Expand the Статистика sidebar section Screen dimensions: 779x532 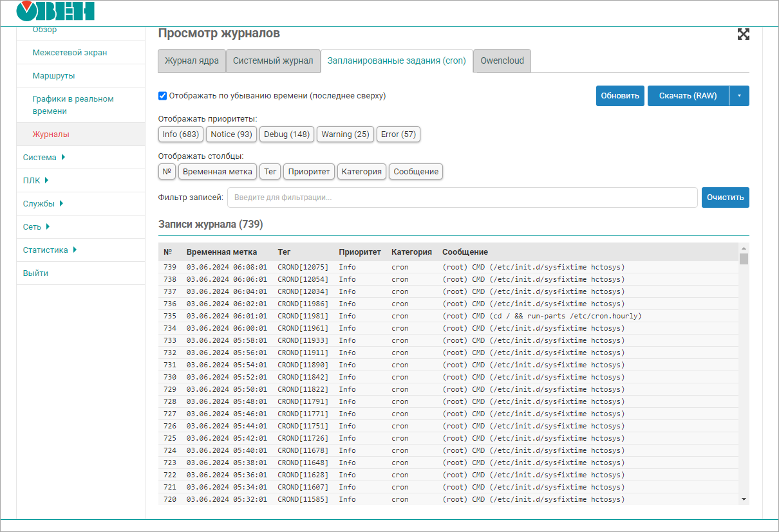pos(50,250)
